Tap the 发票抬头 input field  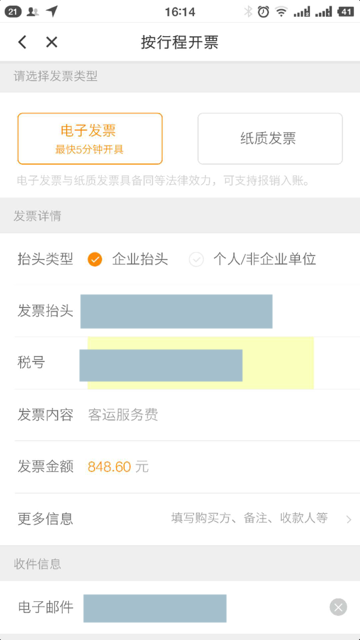click(x=176, y=311)
